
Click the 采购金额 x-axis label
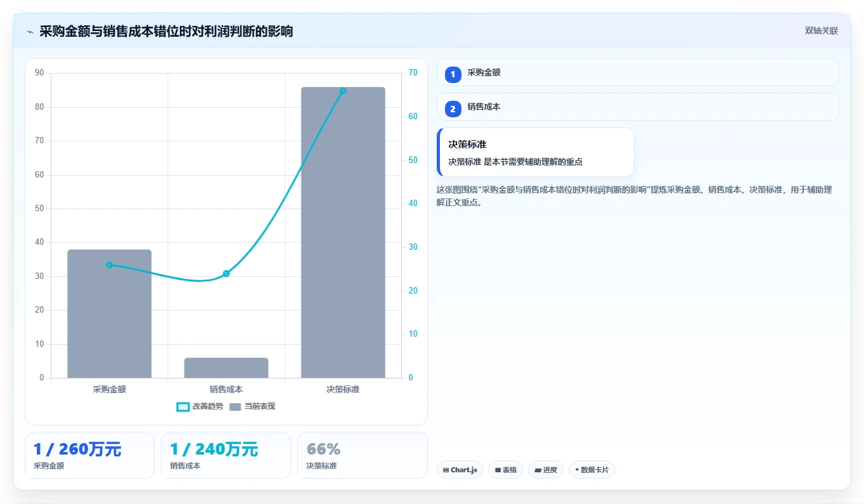tap(109, 389)
